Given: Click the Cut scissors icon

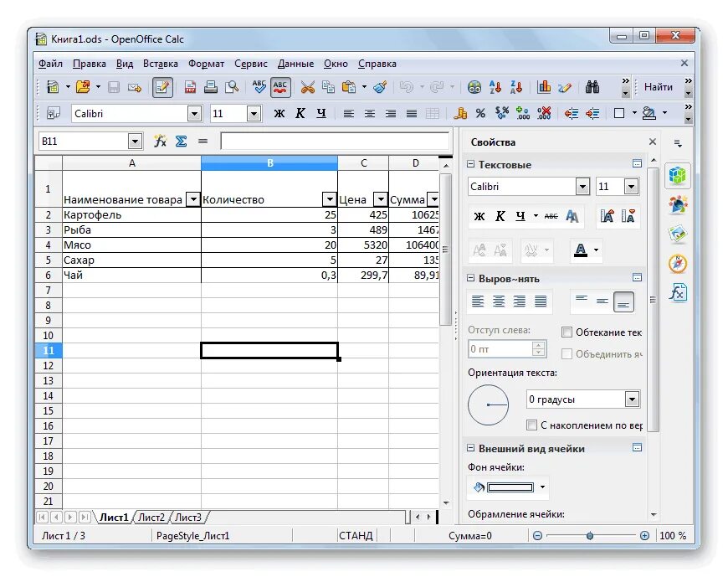Looking at the screenshot, I should (x=307, y=87).
